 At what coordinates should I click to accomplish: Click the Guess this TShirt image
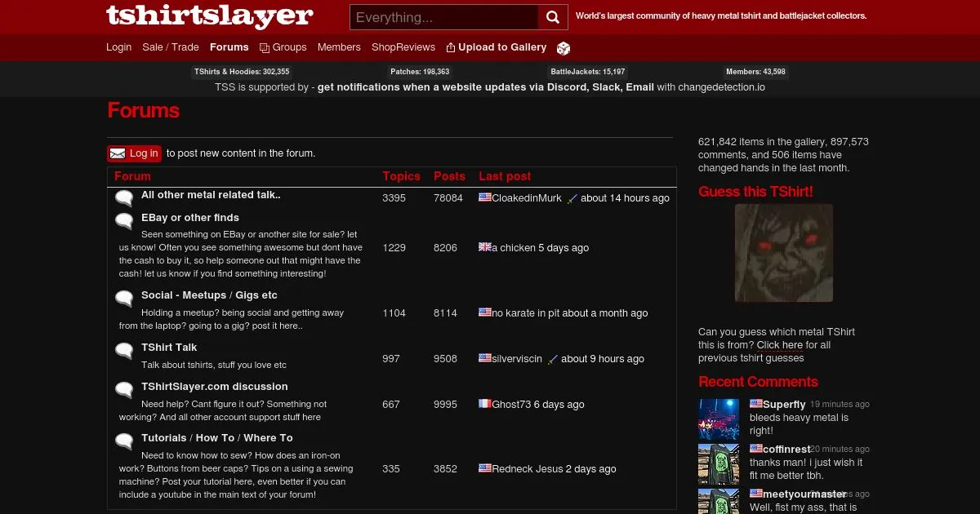pos(783,253)
